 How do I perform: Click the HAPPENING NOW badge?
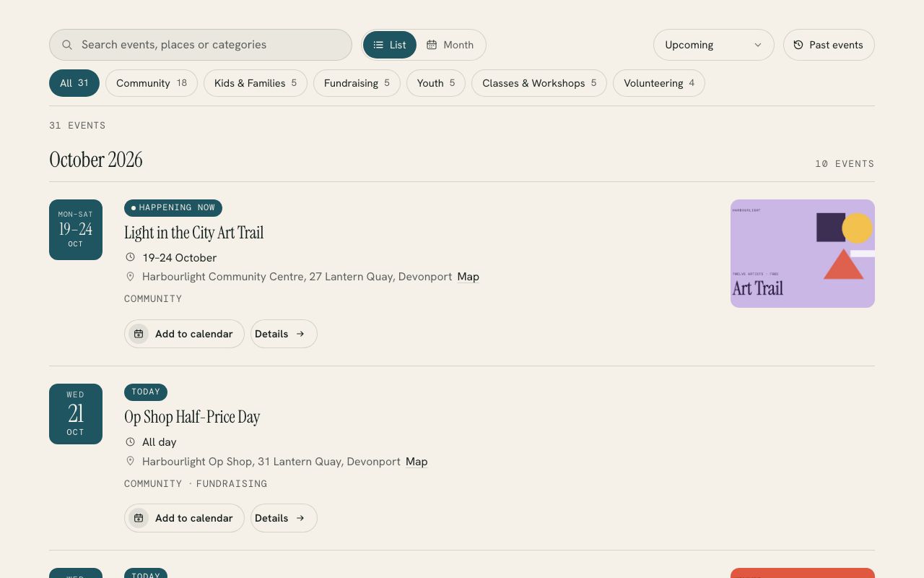click(173, 208)
